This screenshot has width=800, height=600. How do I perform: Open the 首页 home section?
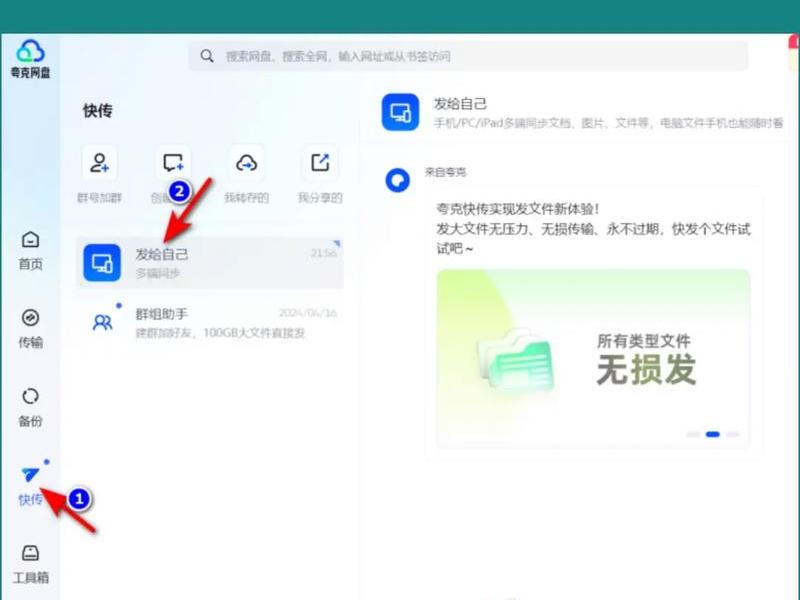[x=30, y=250]
